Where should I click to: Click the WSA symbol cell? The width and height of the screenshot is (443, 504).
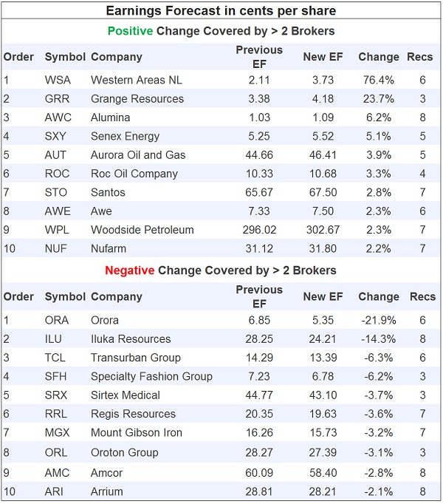58,80
